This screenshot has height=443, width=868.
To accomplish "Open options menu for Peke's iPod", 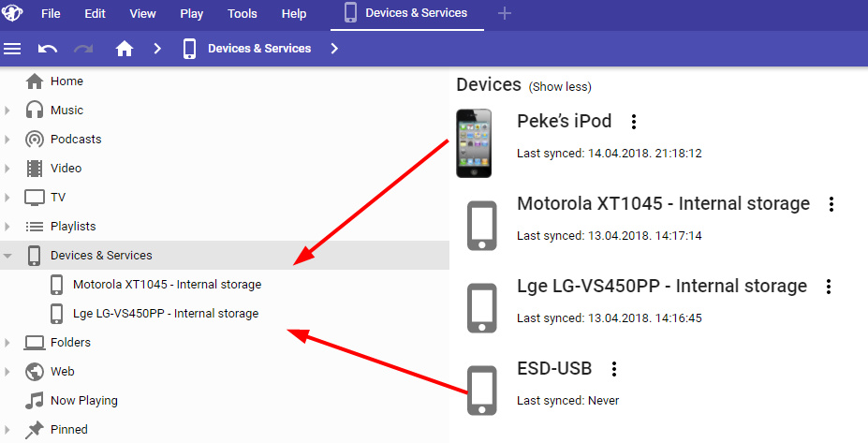I will coord(634,122).
